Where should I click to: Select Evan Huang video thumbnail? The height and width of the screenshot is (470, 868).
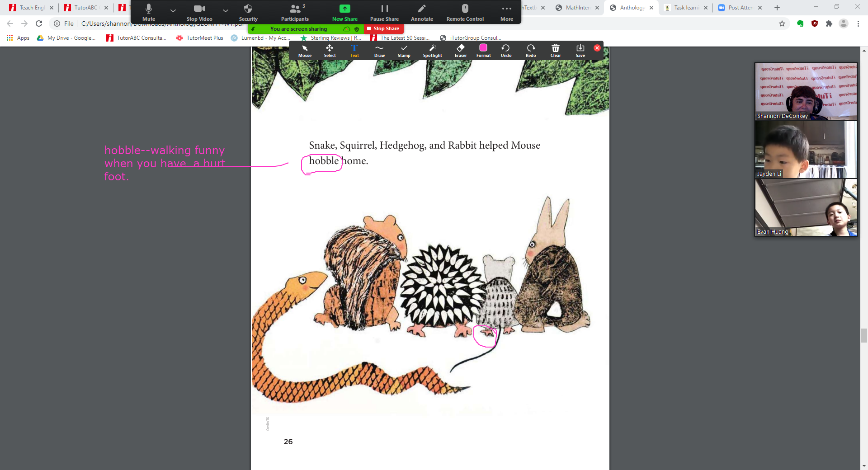click(x=806, y=207)
